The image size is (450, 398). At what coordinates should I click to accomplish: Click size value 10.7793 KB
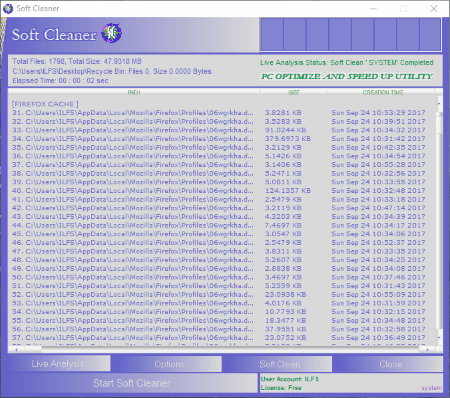pos(285,312)
